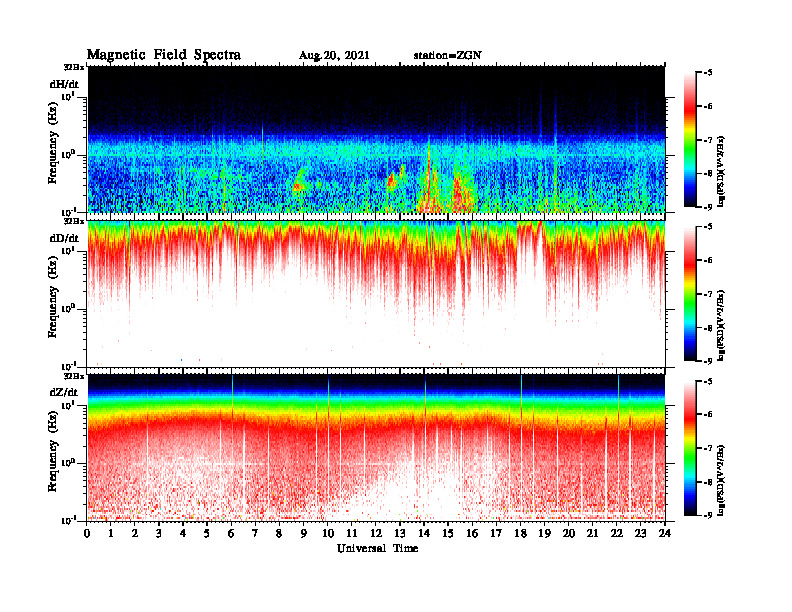
Task: Click the "-5" value on the dH/dt color bar
Action: click(x=708, y=73)
